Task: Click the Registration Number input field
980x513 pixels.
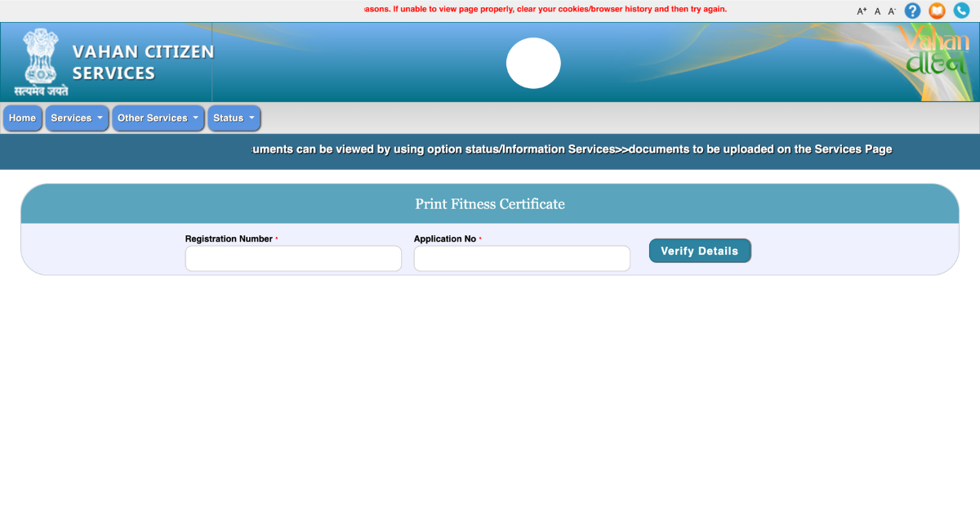Action: click(x=292, y=258)
